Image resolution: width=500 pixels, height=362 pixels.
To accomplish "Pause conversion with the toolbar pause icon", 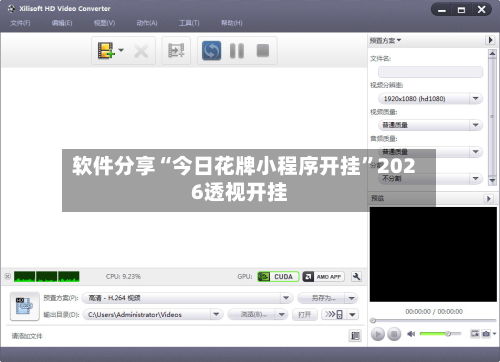I will pyautogui.click(x=237, y=51).
